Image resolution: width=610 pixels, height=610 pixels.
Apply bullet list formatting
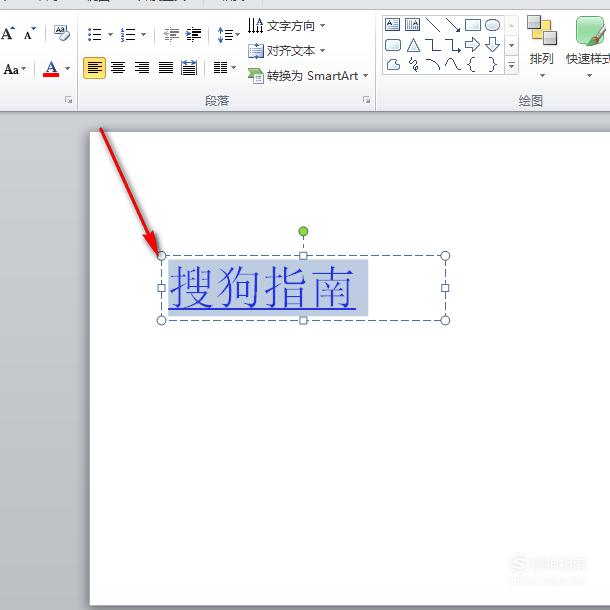coord(95,34)
